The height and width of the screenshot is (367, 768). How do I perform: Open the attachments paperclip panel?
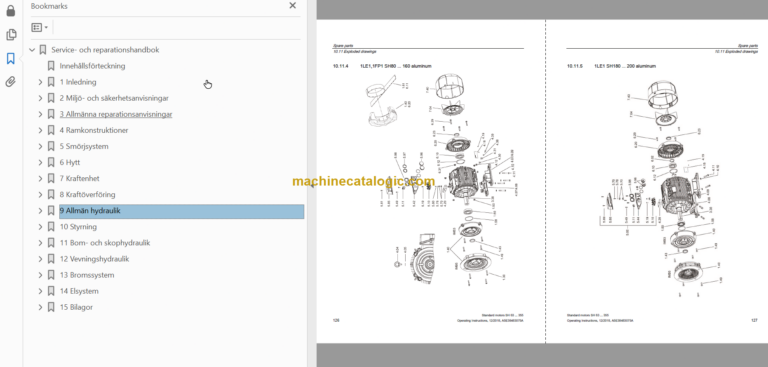click(x=11, y=82)
